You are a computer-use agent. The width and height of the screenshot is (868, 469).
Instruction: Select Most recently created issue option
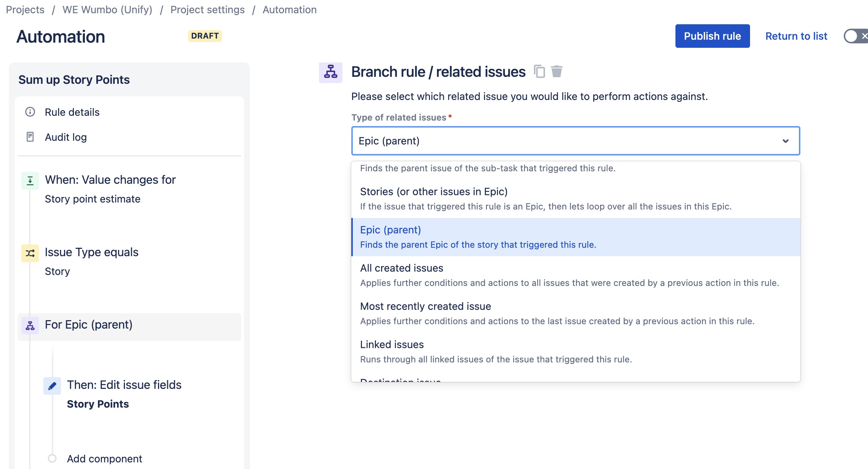click(426, 307)
